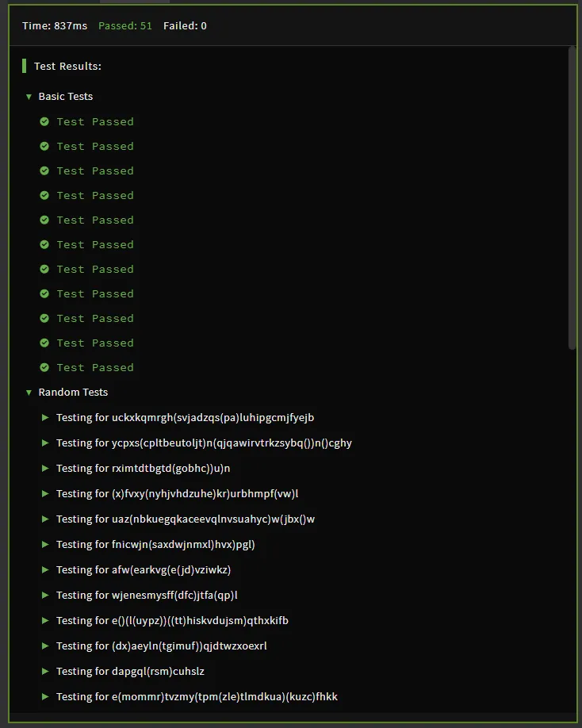Expand test for uckxkqmrgh(svjadzqs(pa)luhipgcmjfyejb
This screenshot has width=582, height=728.
click(45, 417)
